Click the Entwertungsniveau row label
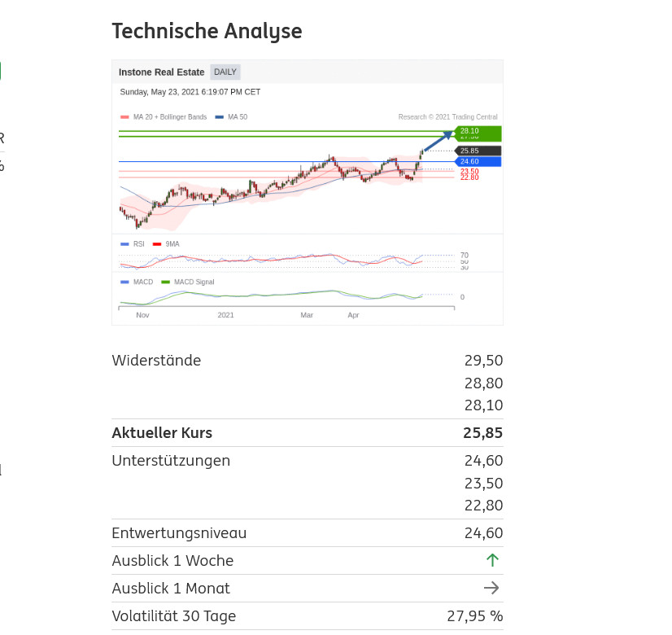672x635 pixels. (179, 533)
